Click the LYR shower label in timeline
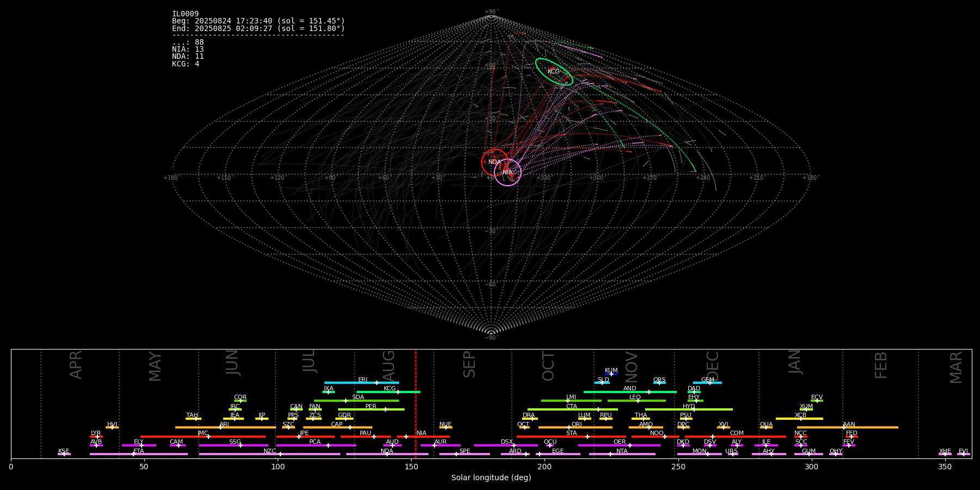The width and height of the screenshot is (980, 490). pos(96,433)
